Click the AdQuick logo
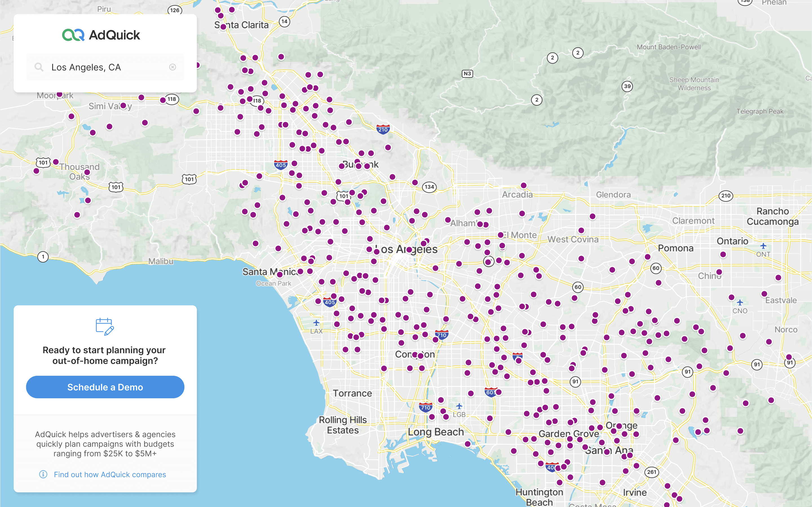This screenshot has height=507, width=812. 101,35
